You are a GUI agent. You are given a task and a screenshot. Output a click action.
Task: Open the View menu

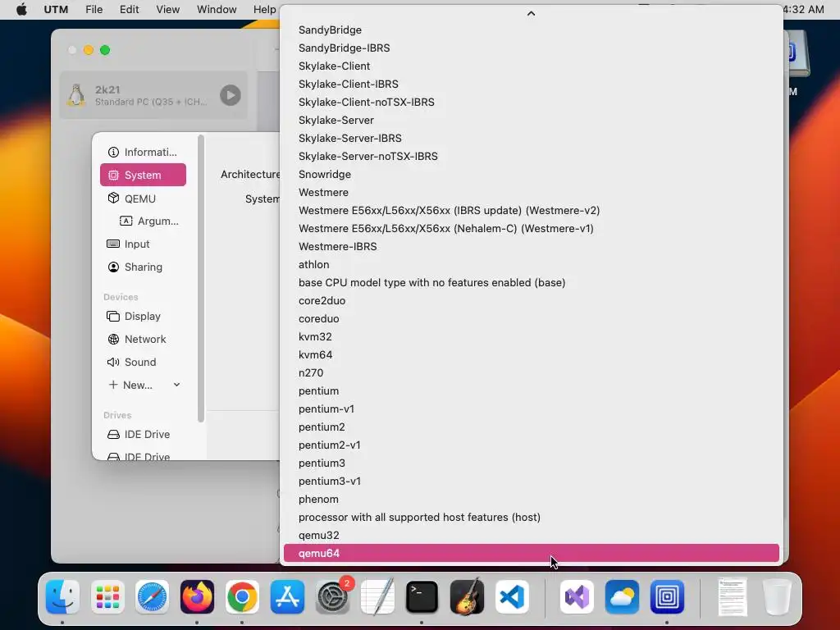(x=167, y=10)
